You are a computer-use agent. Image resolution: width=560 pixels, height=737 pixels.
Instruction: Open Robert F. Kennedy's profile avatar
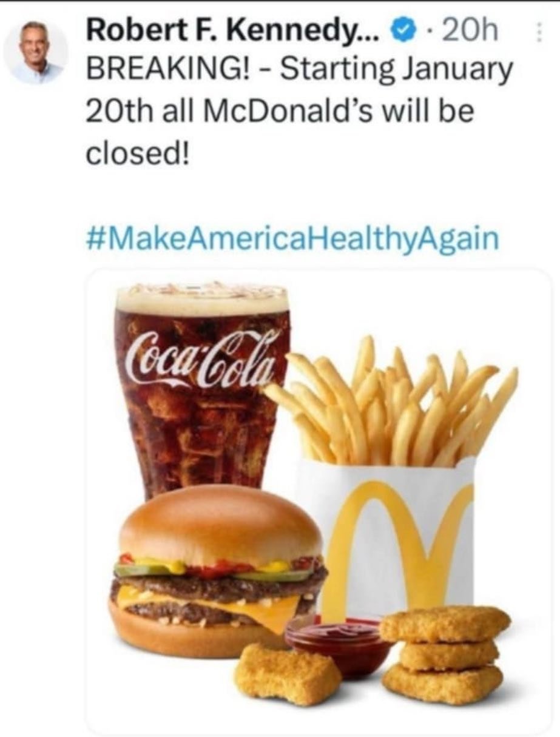pyautogui.click(x=36, y=53)
